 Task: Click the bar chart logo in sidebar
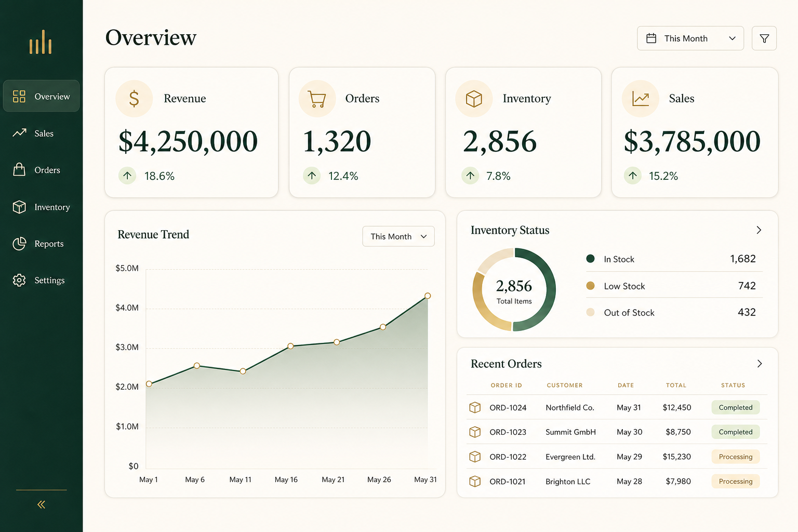tap(41, 42)
